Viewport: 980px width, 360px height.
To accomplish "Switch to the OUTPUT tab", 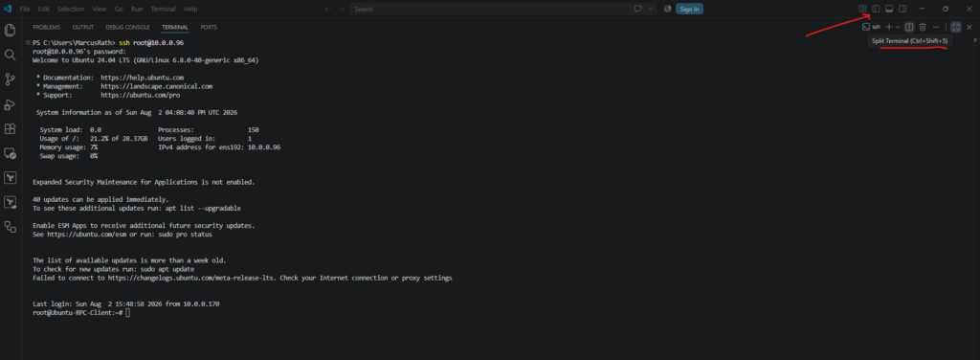I will 82,28.
